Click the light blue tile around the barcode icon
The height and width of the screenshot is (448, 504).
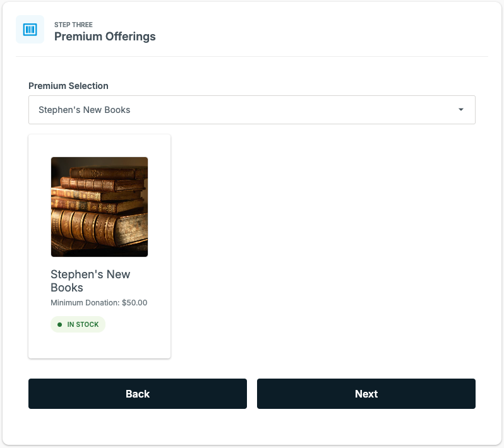pyautogui.click(x=30, y=29)
